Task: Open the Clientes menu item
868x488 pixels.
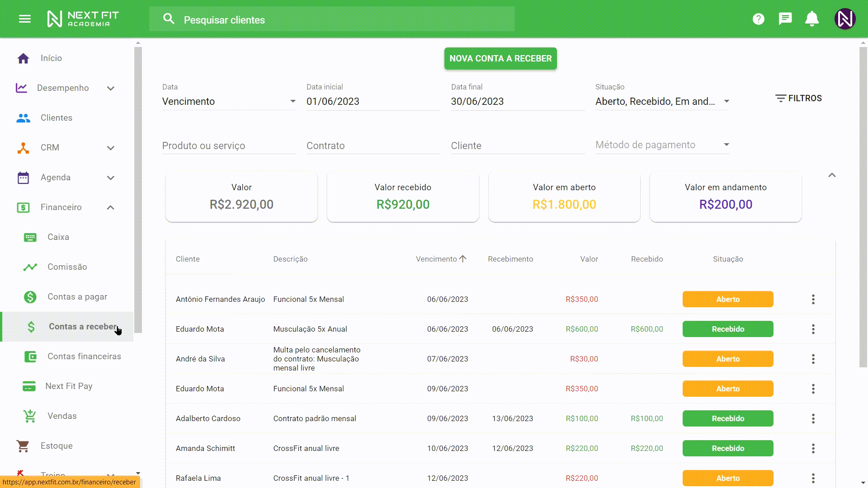Action: (56, 118)
